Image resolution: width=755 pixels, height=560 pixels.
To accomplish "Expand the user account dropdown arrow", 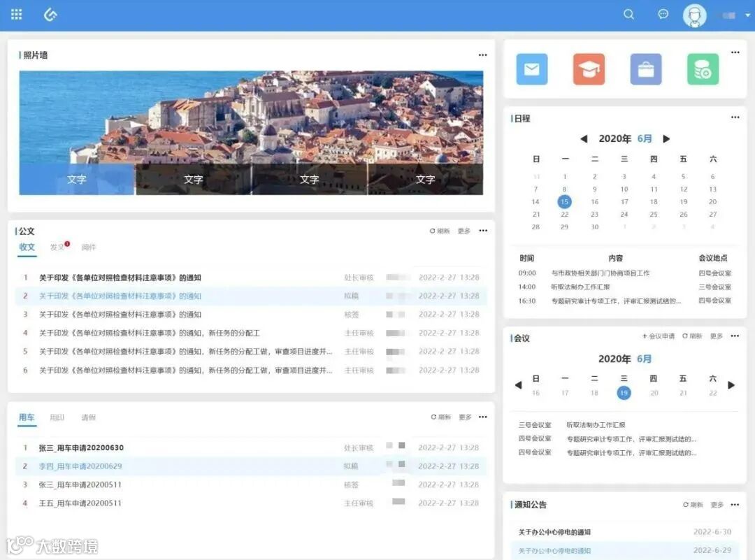I will pos(747,15).
